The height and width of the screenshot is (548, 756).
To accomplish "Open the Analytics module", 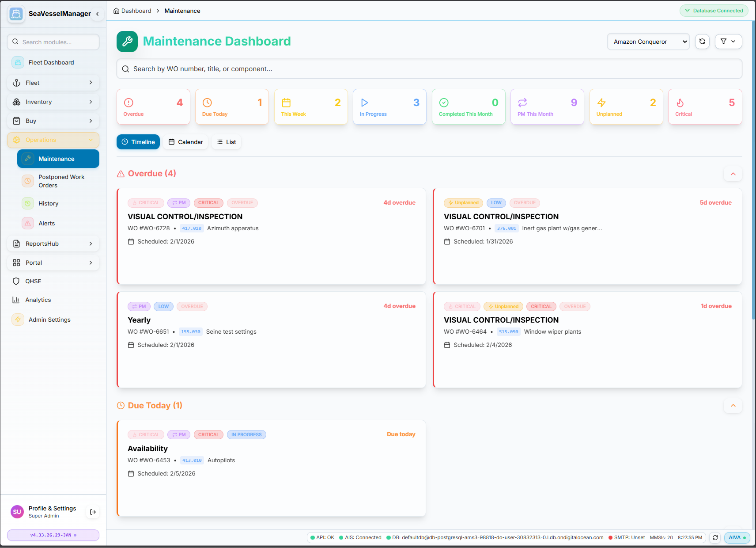I will click(38, 300).
